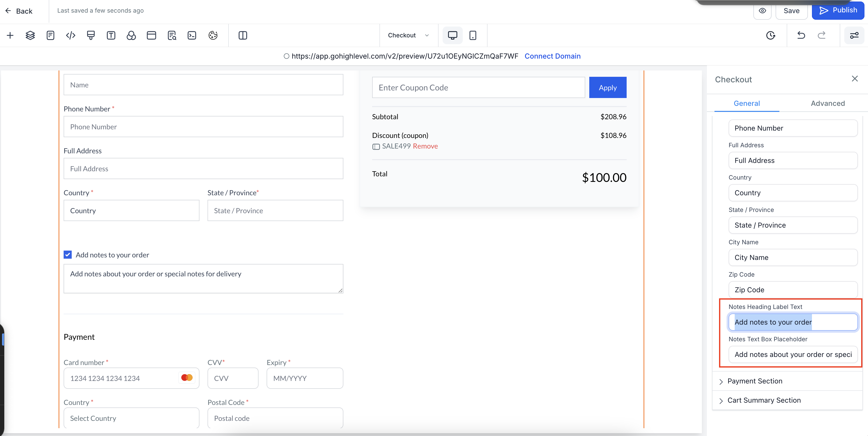The image size is (868, 436).
Task: Click Remove next to SALE499 coupon
Action: pos(425,146)
